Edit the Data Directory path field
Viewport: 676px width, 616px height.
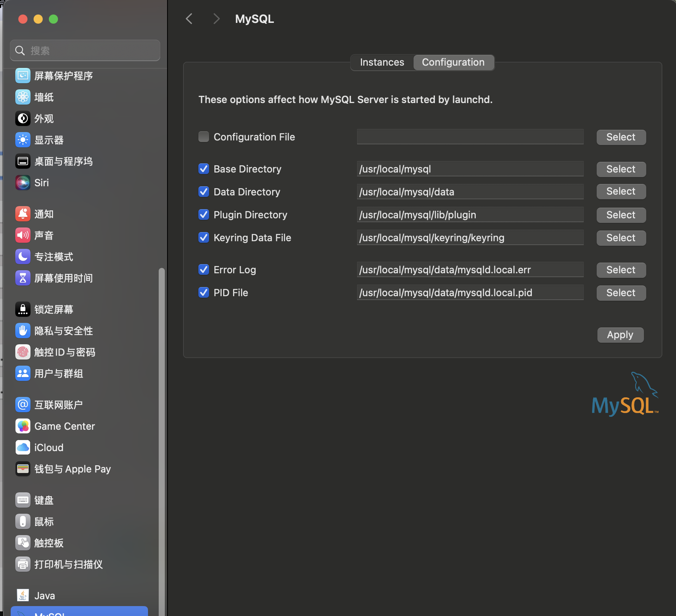click(470, 192)
